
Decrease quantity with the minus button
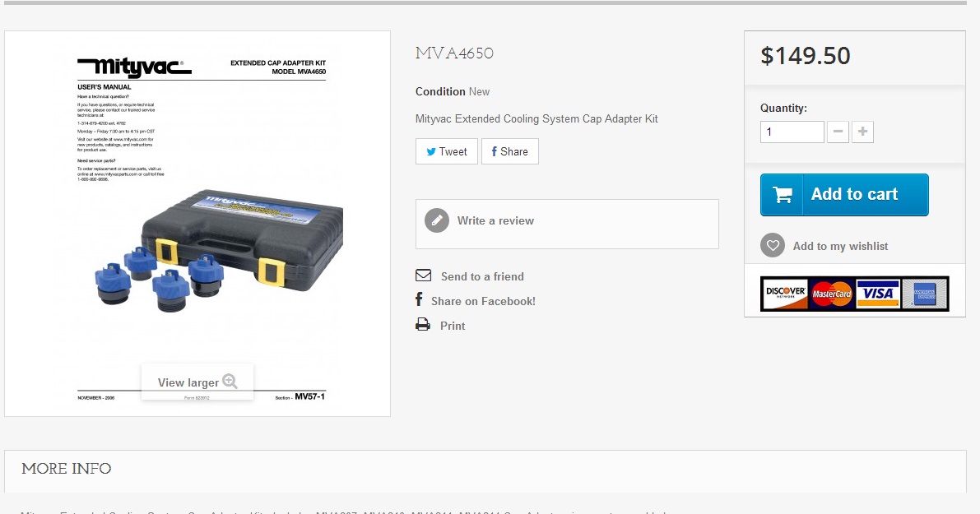838,132
